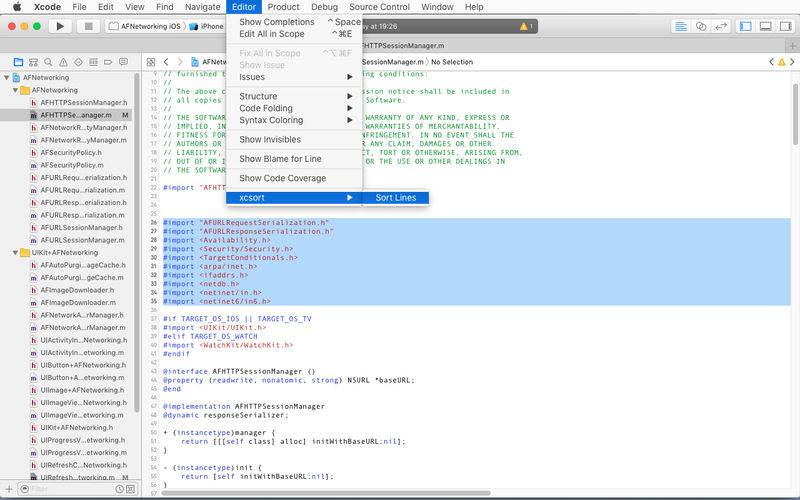Go forward in editor history
Viewport: 800px width, 500px height.
[x=180, y=62]
